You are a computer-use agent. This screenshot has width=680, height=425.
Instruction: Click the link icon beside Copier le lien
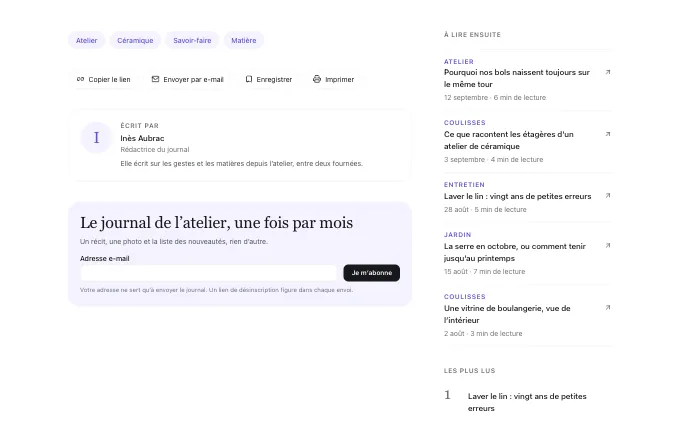pyautogui.click(x=80, y=79)
